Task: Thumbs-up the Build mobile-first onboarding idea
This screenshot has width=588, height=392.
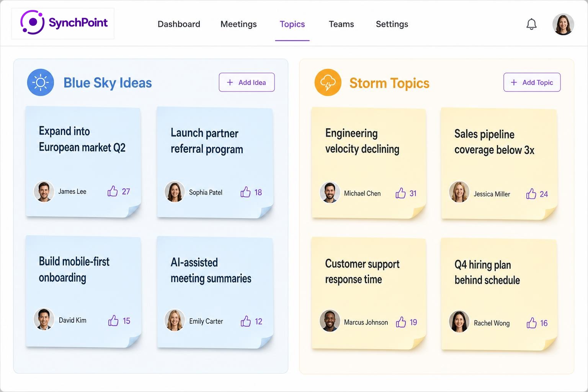Action: click(113, 320)
